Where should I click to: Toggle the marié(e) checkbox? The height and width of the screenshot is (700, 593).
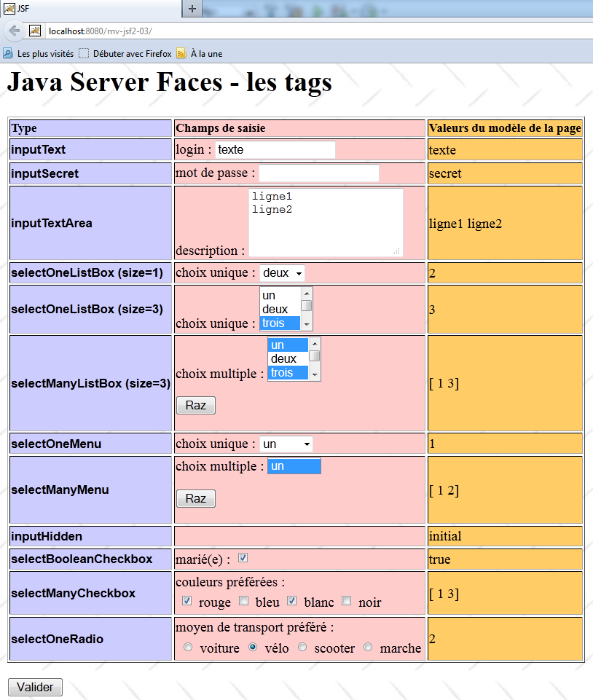[243, 558]
